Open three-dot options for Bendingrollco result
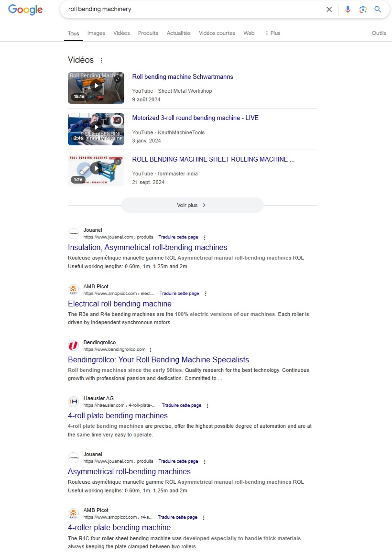The image size is (392, 555). click(151, 350)
